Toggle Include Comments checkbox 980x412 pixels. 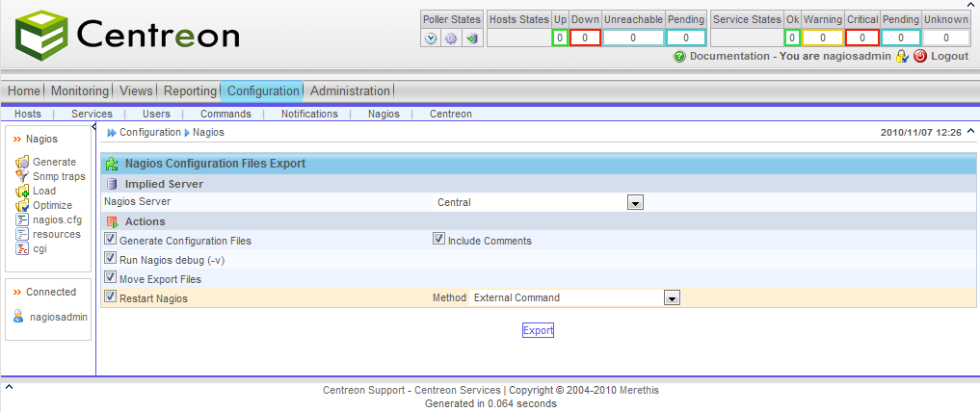pyautogui.click(x=438, y=239)
